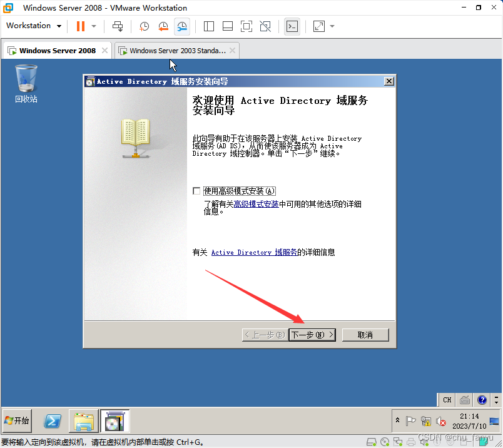This screenshot has width=503, height=448.
Task: Select the AD wizard taskbar button
Action: [115, 420]
